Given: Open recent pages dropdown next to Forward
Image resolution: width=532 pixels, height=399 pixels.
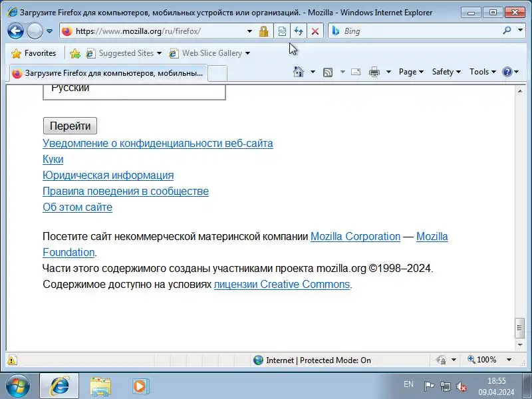Looking at the screenshot, I should pos(49,31).
